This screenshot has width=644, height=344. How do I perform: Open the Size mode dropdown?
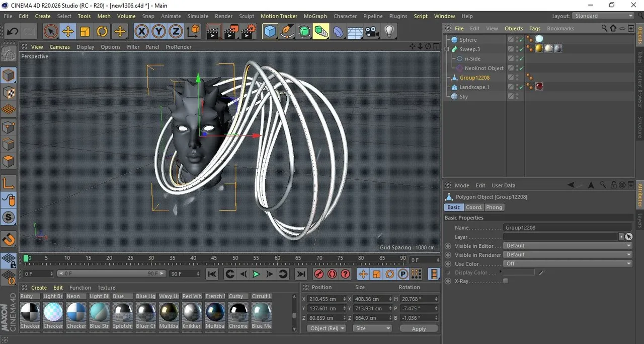pos(373,328)
